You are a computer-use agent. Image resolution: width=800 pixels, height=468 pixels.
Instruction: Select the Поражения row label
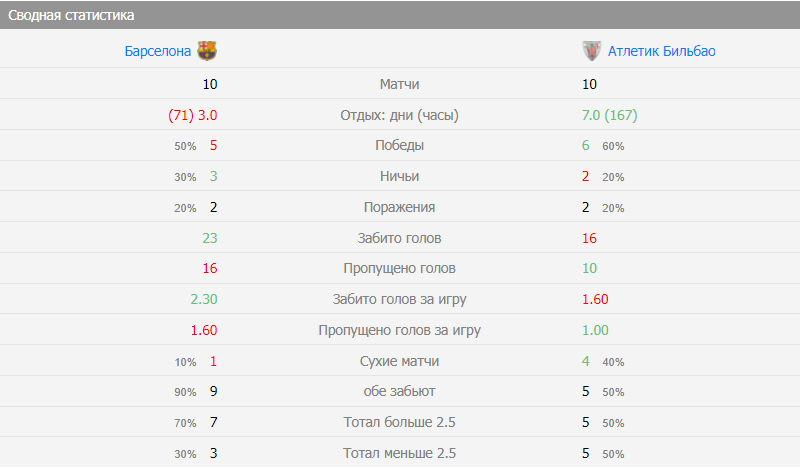tap(400, 207)
